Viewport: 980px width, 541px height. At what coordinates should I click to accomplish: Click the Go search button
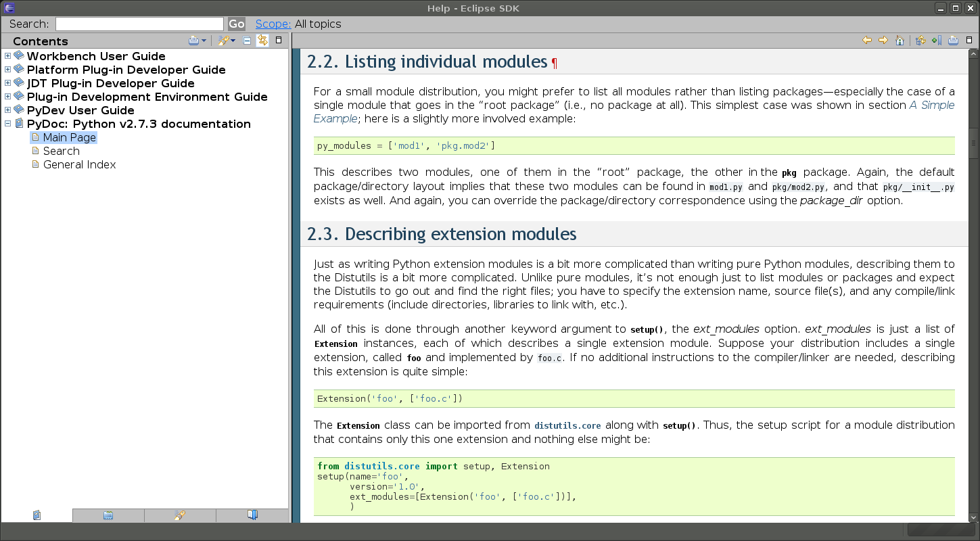tap(237, 24)
